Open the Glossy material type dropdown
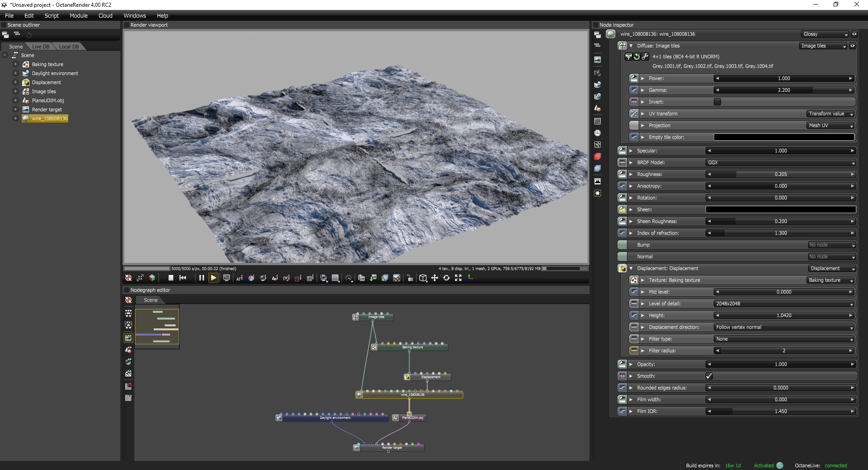Screen dimensions: 868x470 (x=825, y=34)
